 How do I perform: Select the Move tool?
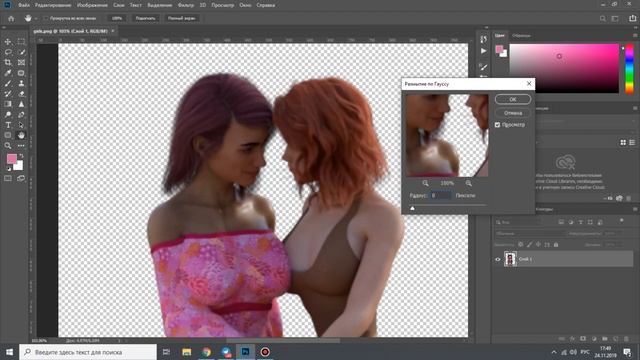tap(8, 42)
